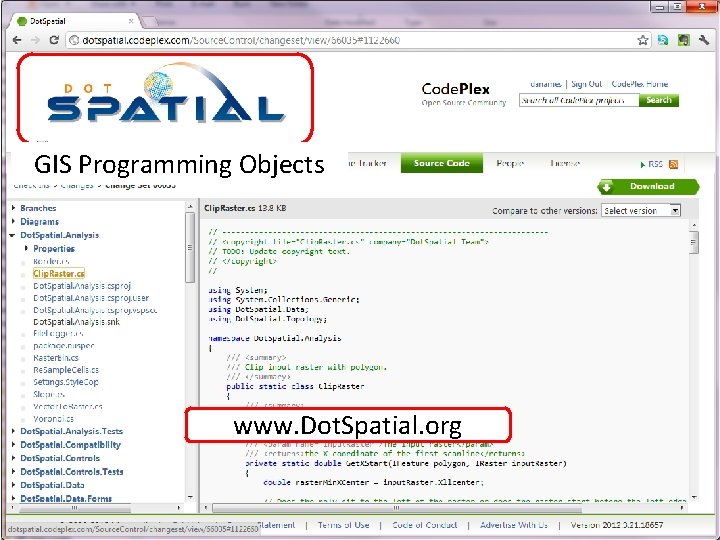This screenshot has width=720, height=540.
Task: Open the browser wrench settings menu
Action: pyautogui.click(x=704, y=40)
